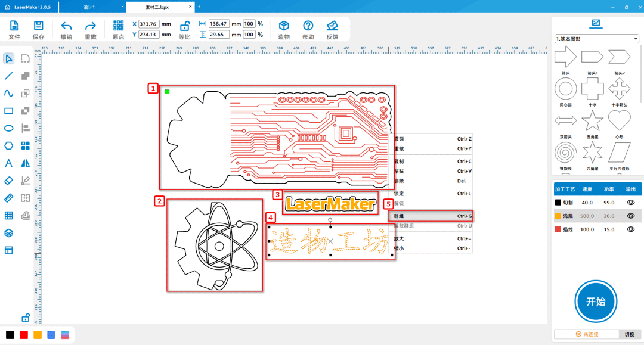This screenshot has width=644, height=345.
Task: Pick the straight line tool
Action: pyautogui.click(x=9, y=76)
